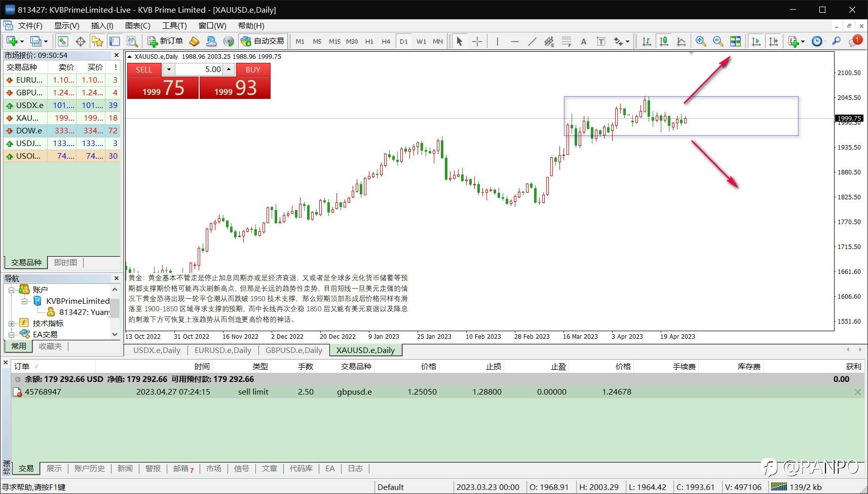Click the red SELL button
The width and height of the screenshot is (868, 494).
coord(144,69)
